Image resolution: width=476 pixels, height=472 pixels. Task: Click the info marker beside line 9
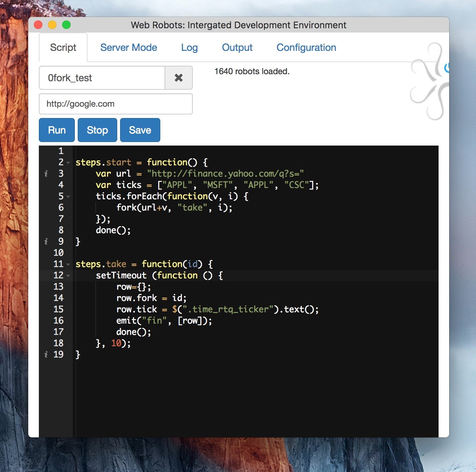coord(46,241)
